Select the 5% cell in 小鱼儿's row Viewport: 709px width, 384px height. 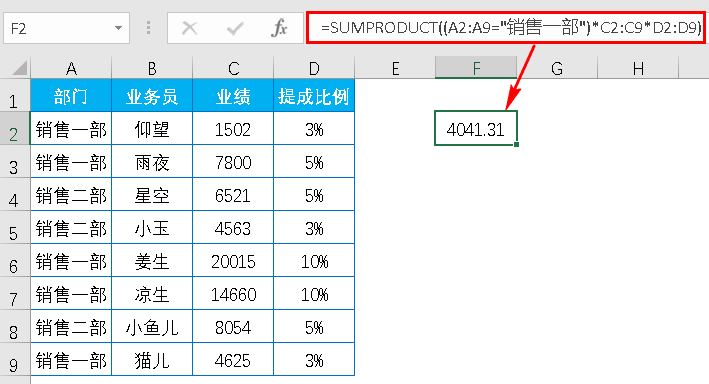click(314, 327)
